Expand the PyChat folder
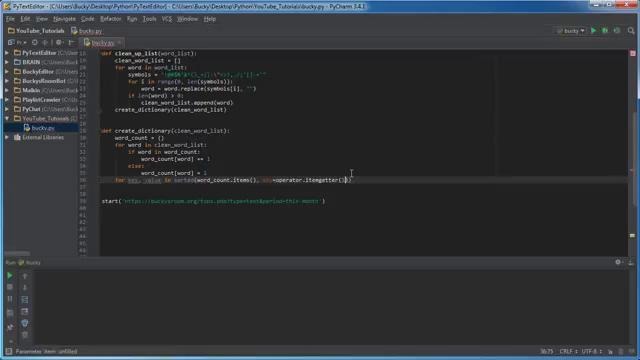This screenshot has height=360, width=640. pyautogui.click(x=7, y=109)
